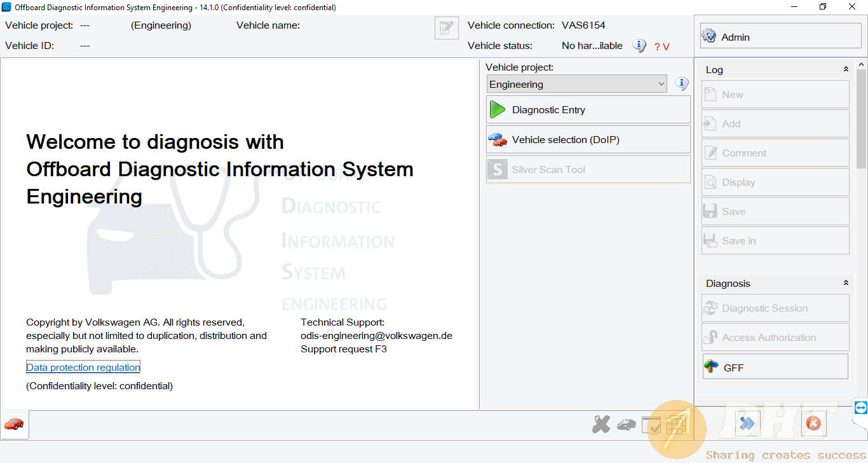Viewport: 868px width, 463px height.
Task: Click the grey car icon in bottom bar
Action: 626,425
